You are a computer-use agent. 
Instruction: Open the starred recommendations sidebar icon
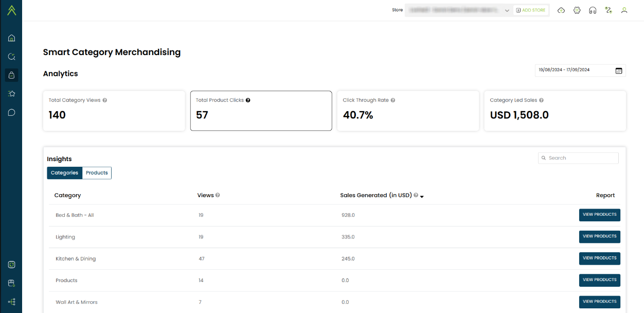coord(11,94)
